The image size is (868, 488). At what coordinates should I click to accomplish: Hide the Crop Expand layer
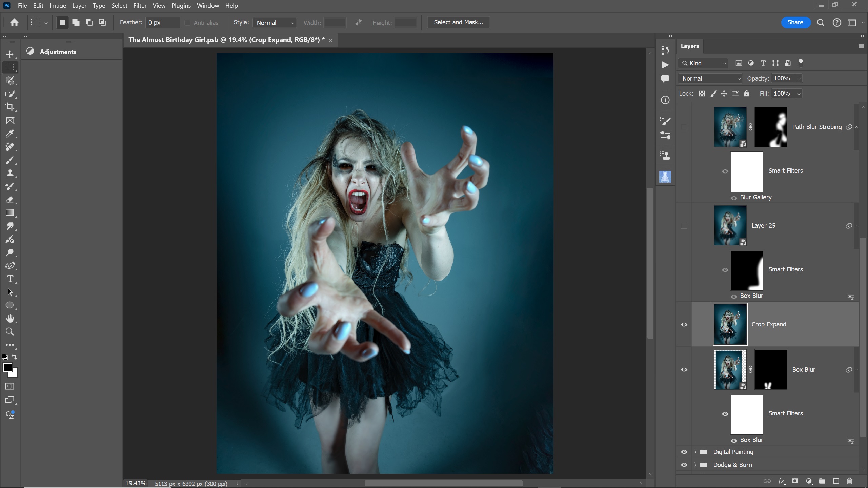(x=684, y=324)
